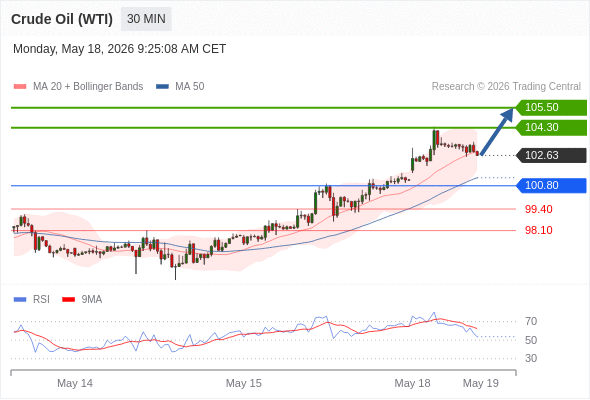
Task: Click the 102.63 current price tag
Action: tap(551, 155)
